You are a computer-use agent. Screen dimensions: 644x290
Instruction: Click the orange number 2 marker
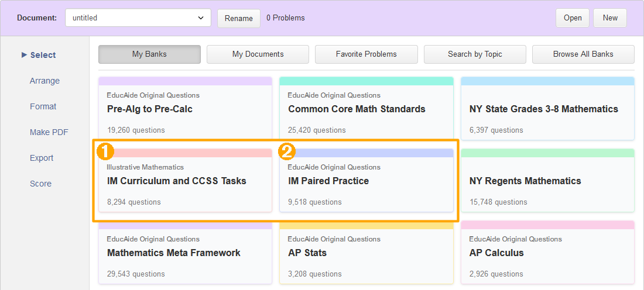click(x=286, y=152)
